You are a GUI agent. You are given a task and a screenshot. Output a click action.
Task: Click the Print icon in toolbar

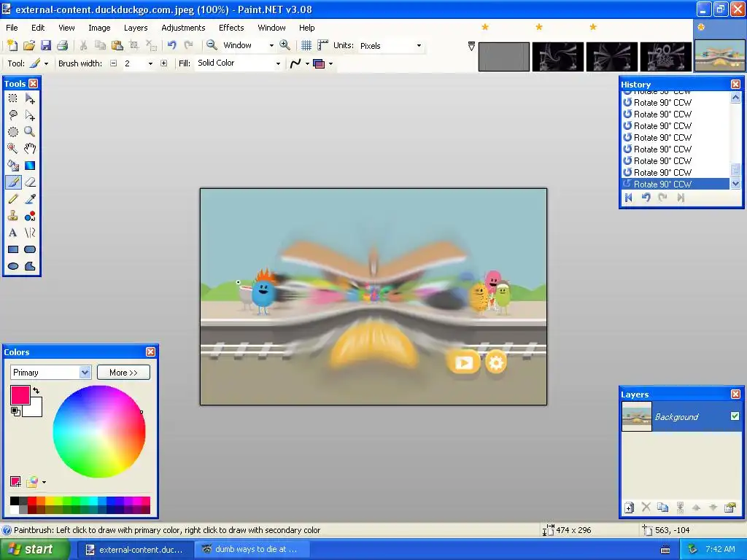[x=63, y=45]
